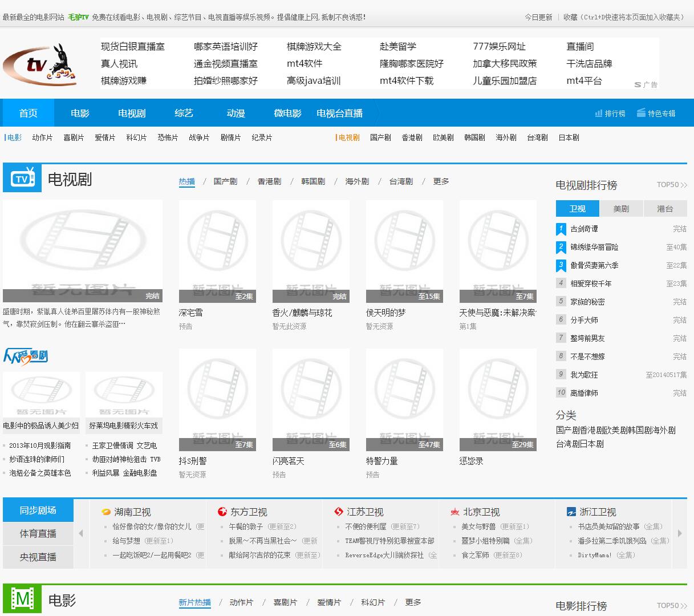
Task: Open 欧美剧 in the TV sub-navigation
Action: pyautogui.click(x=443, y=137)
